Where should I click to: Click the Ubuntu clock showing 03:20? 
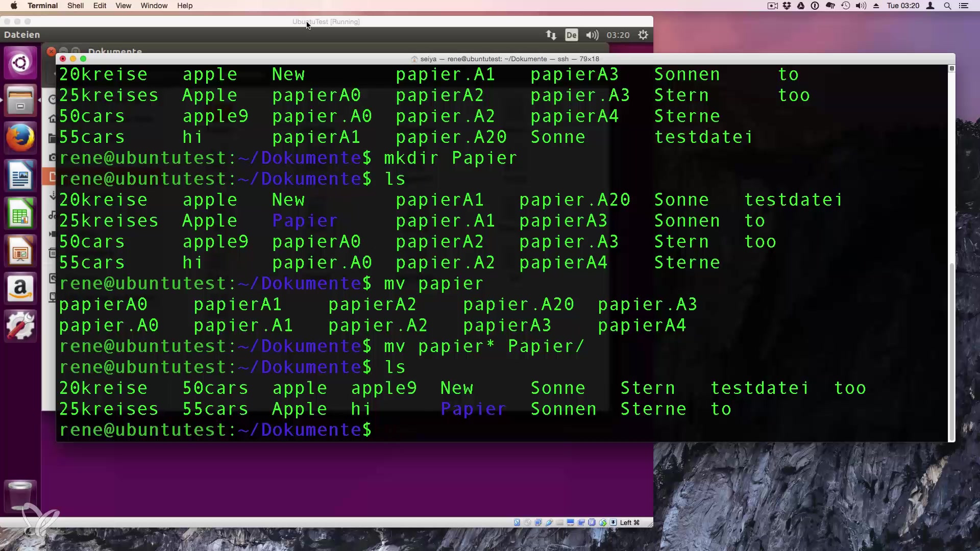point(618,35)
